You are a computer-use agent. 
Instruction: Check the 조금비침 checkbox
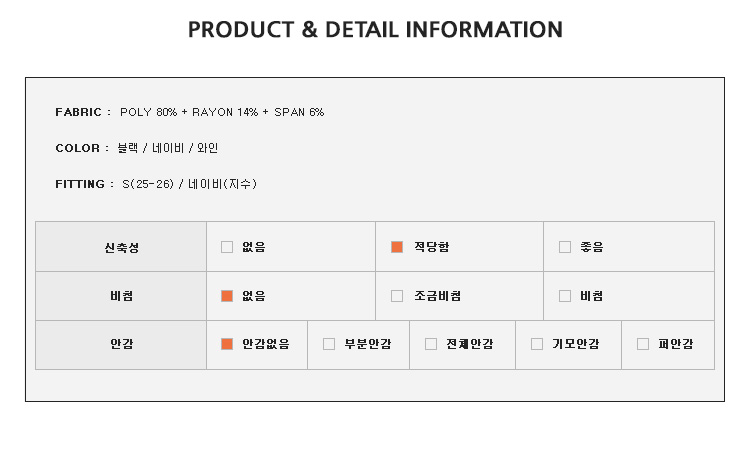pyautogui.click(x=397, y=296)
